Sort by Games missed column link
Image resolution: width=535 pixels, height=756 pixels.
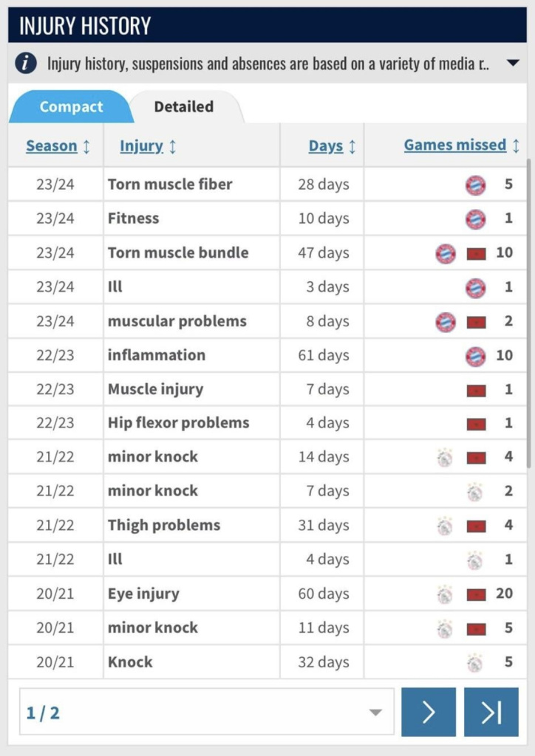[x=455, y=145]
